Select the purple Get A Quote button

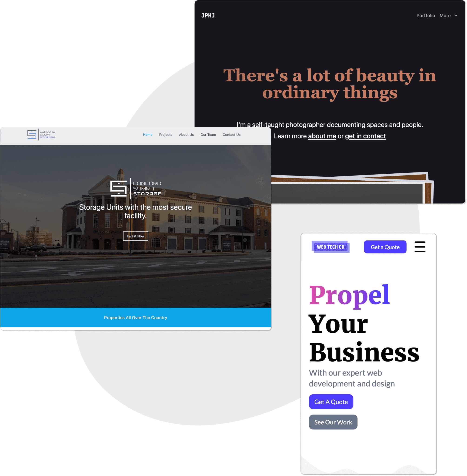[x=331, y=402]
